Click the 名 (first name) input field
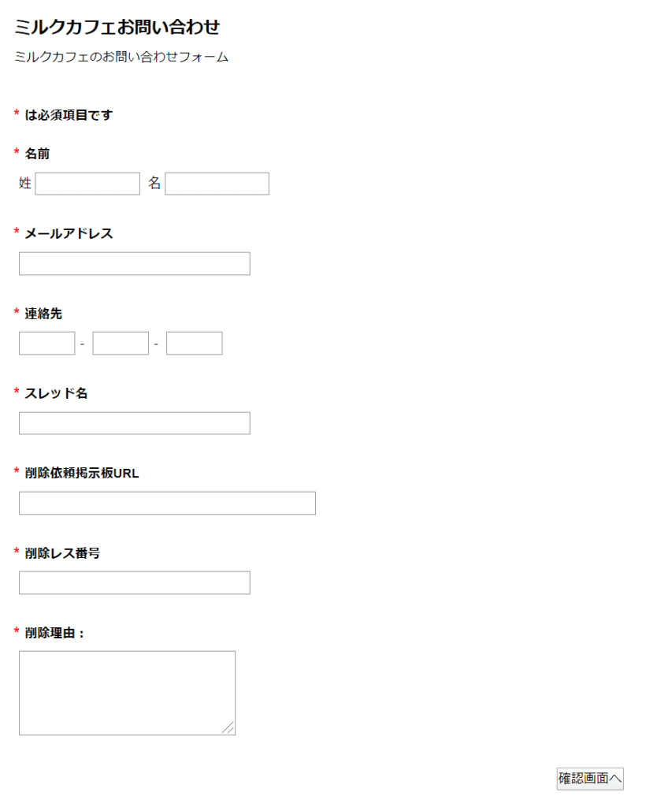Viewport: 672px width, 807px height. (217, 184)
